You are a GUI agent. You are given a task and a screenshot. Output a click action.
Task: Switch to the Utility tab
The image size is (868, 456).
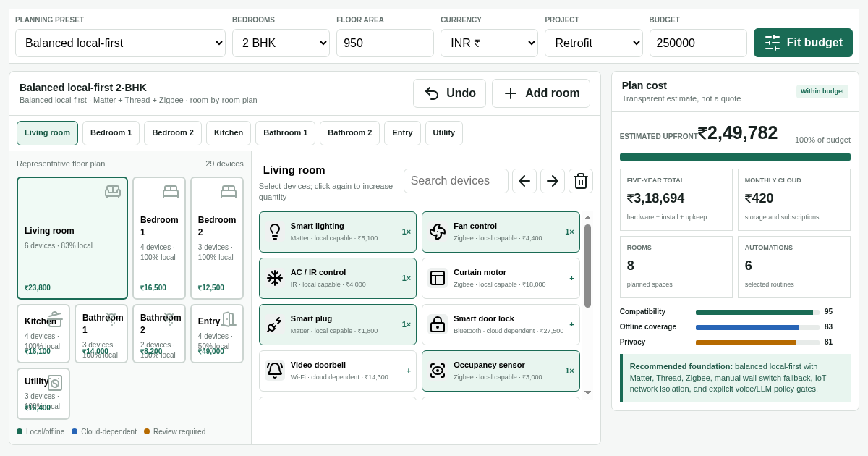(x=444, y=133)
